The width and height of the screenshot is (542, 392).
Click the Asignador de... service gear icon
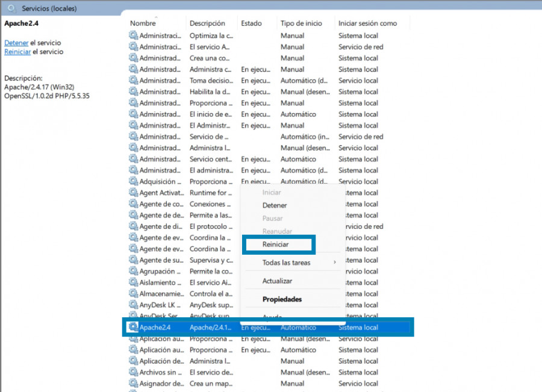134,384
